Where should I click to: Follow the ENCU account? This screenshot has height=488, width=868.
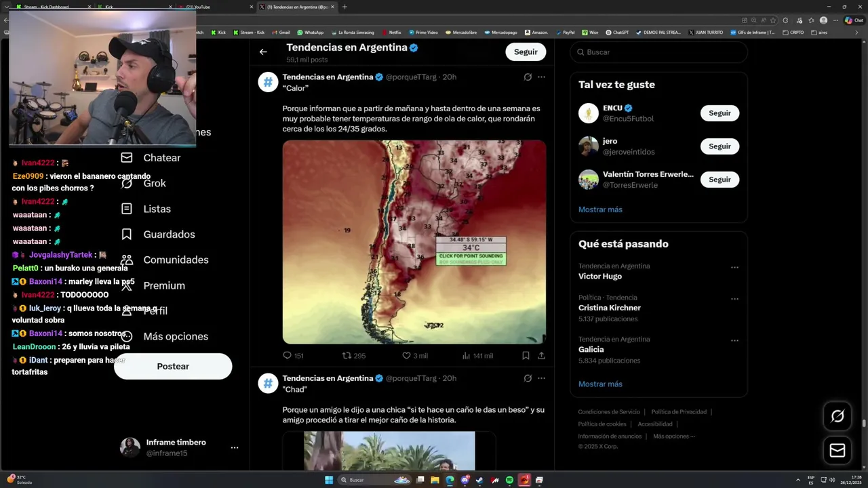click(x=719, y=113)
